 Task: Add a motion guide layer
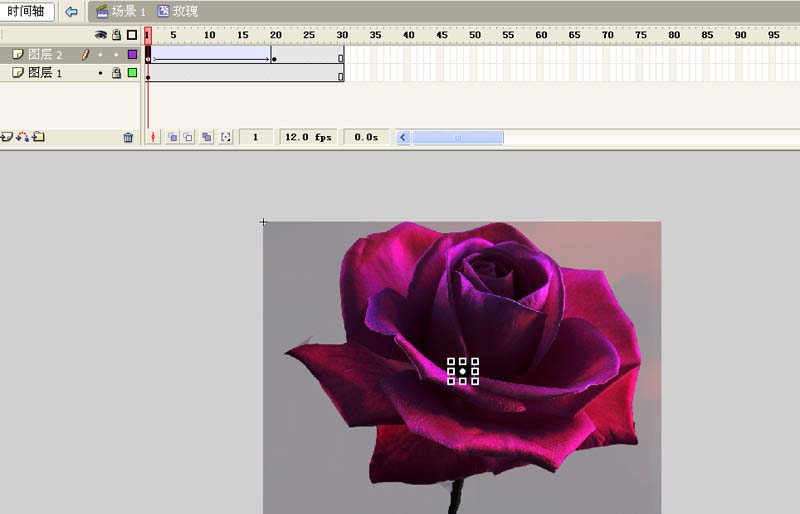pyautogui.click(x=22, y=137)
